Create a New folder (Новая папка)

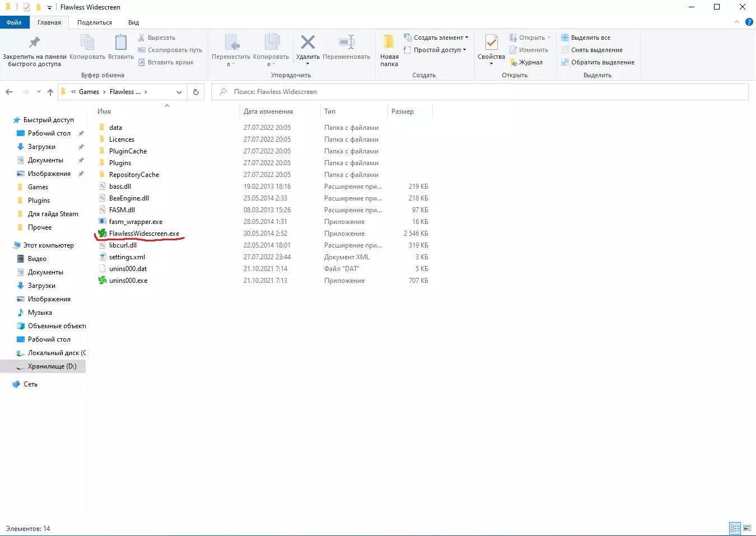(389, 50)
